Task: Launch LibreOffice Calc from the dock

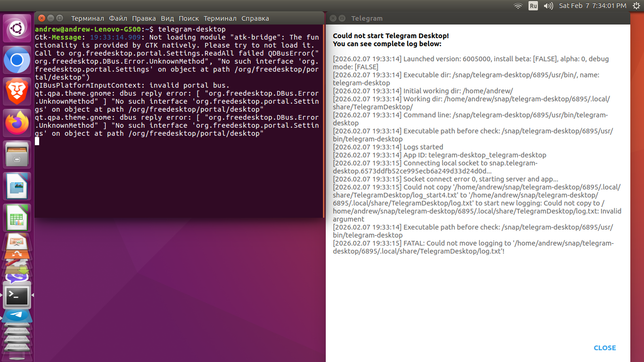Action: pyautogui.click(x=17, y=218)
